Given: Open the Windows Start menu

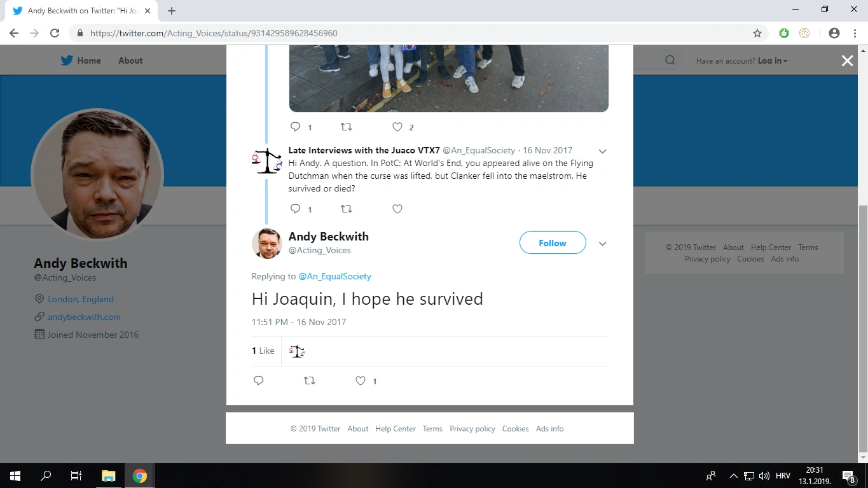Looking at the screenshot, I should tap(15, 475).
